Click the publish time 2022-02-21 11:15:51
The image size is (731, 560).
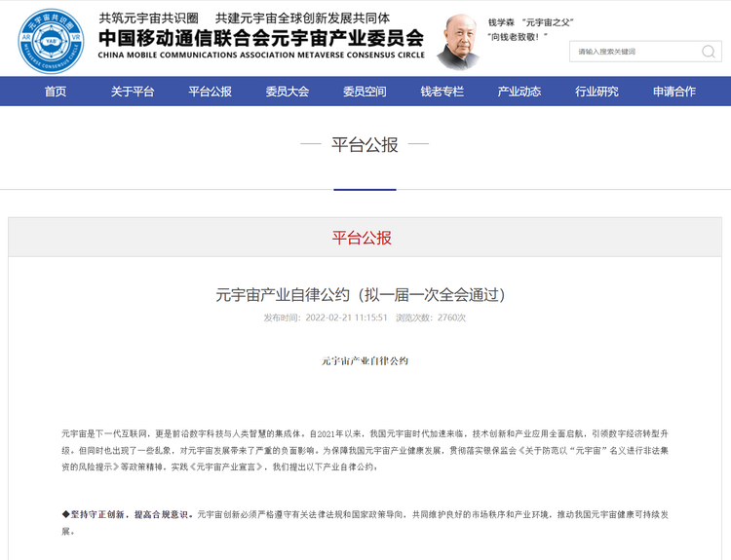[x=346, y=317]
